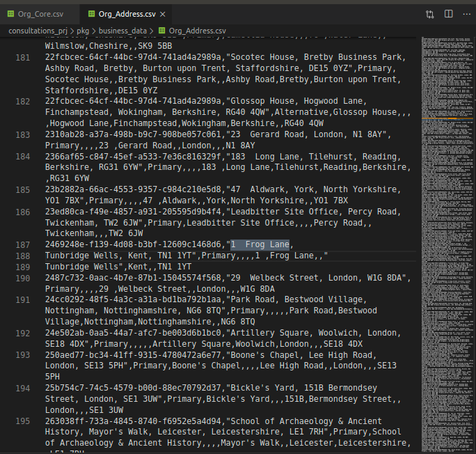
Task: Click line number 185 in gutter
Action: (23, 190)
